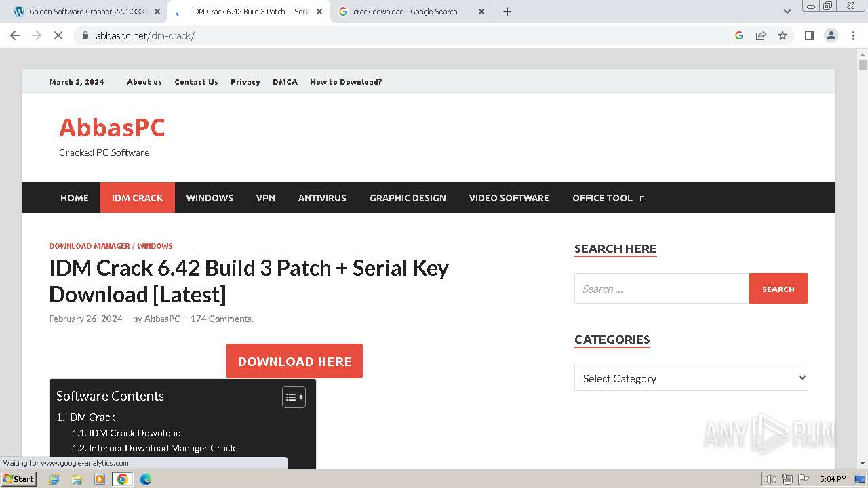Open the tab search chevron

(787, 12)
